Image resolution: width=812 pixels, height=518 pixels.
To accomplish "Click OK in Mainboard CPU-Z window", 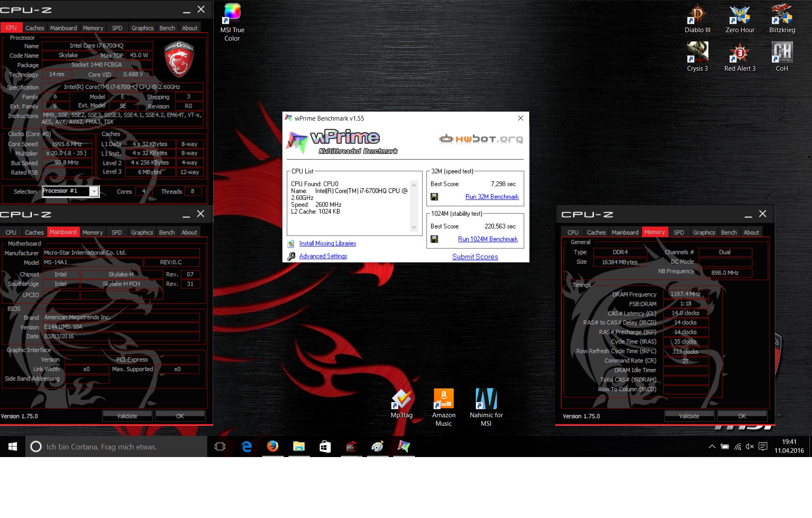I will click(x=180, y=416).
